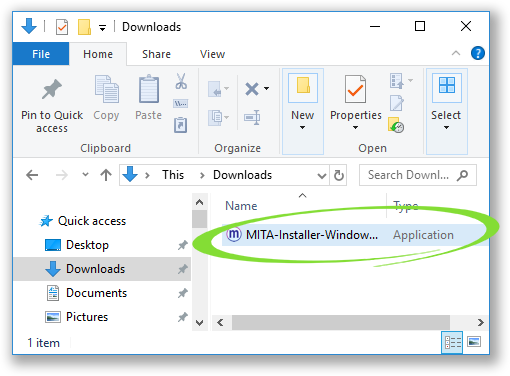The width and height of the screenshot is (510, 376).
Task: Expand the New dropdown arrow
Action: [x=302, y=127]
